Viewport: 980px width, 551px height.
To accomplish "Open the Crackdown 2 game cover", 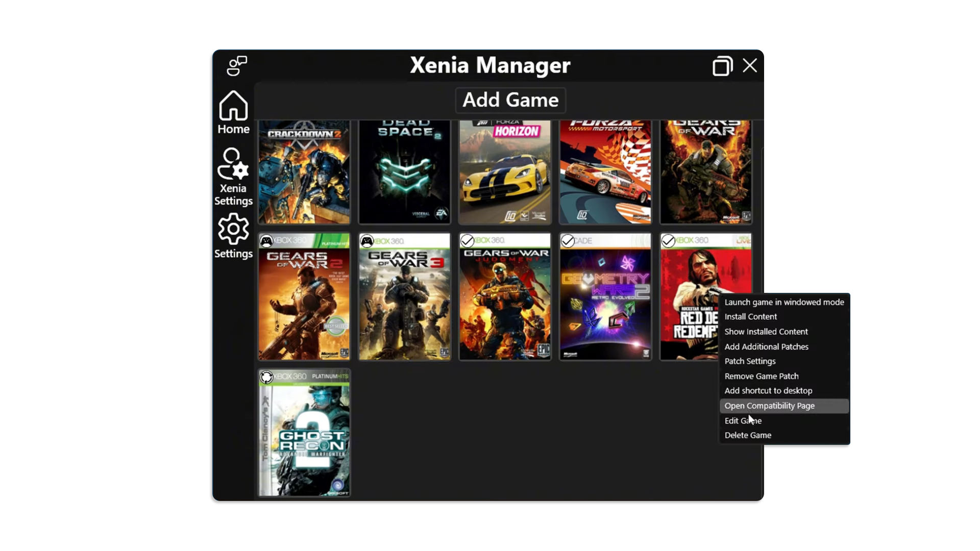I will pos(304,172).
